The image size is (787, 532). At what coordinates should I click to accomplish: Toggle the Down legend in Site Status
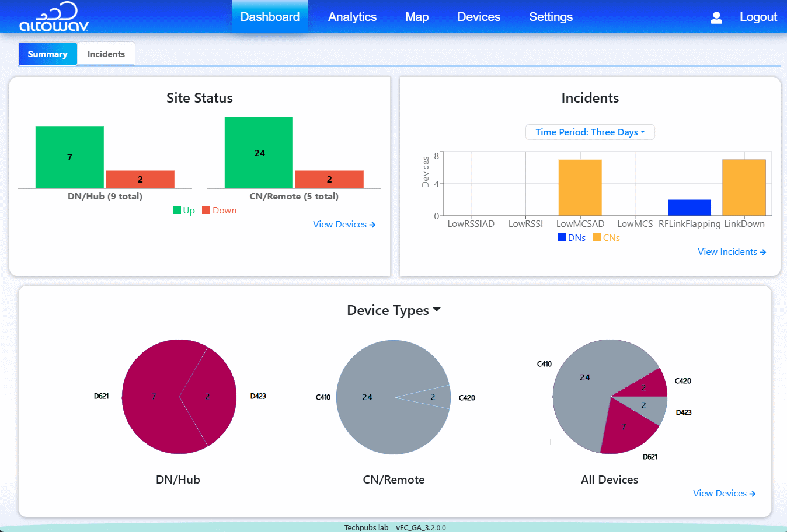[220, 211]
